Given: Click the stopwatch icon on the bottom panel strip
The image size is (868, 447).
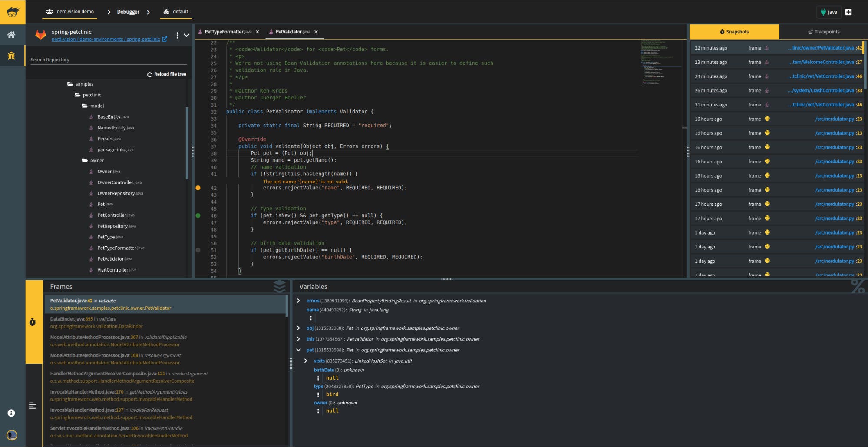Looking at the screenshot, I should pos(33,322).
